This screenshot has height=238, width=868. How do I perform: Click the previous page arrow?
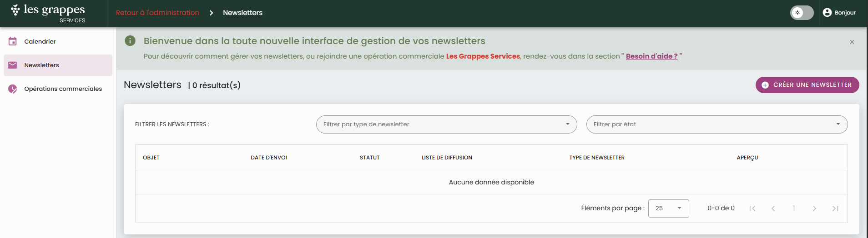[x=773, y=208]
